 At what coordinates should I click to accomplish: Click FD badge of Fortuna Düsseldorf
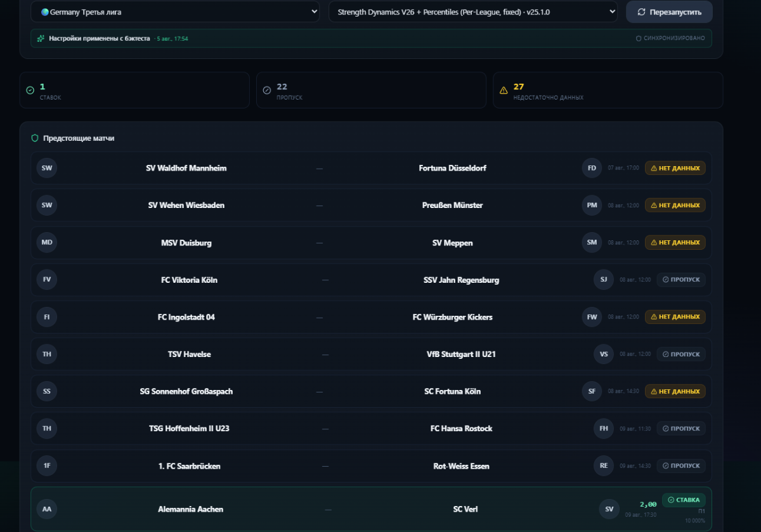pyautogui.click(x=592, y=168)
